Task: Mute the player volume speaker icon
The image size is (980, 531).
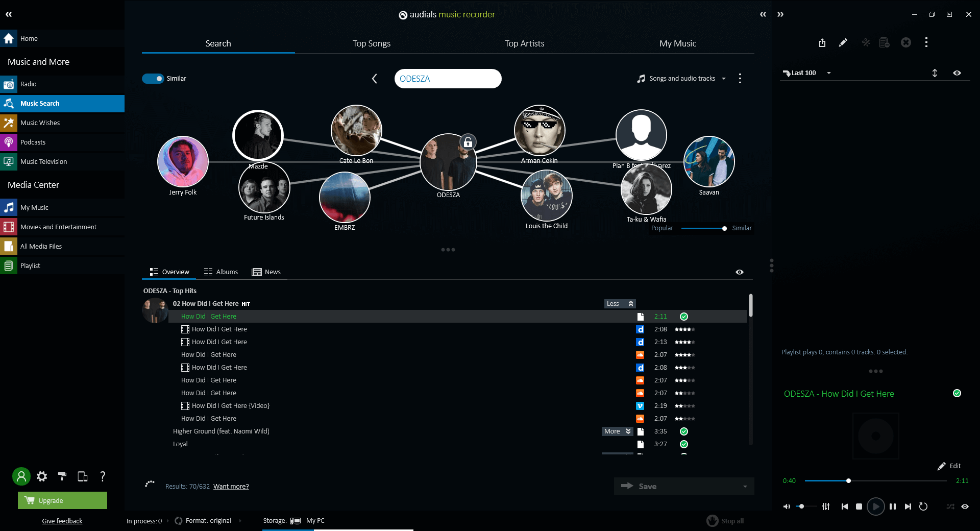Action: pos(787,506)
